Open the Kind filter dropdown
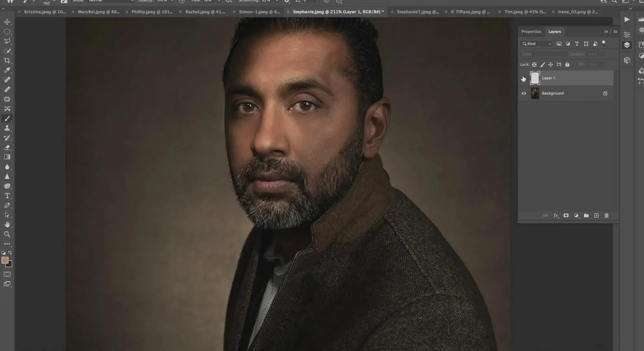644x351 pixels. [x=536, y=44]
